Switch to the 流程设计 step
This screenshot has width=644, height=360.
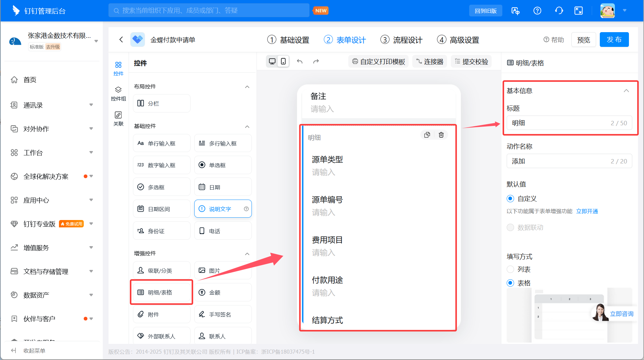[401, 40]
